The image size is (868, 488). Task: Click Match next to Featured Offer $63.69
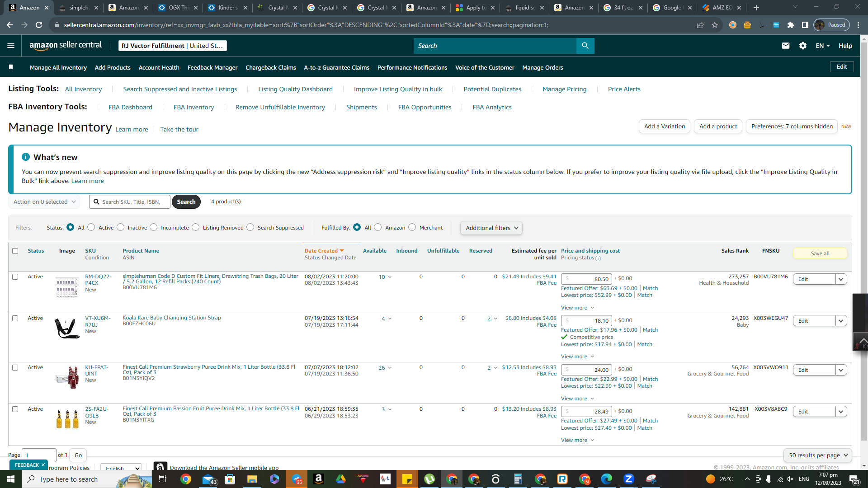coord(651,288)
